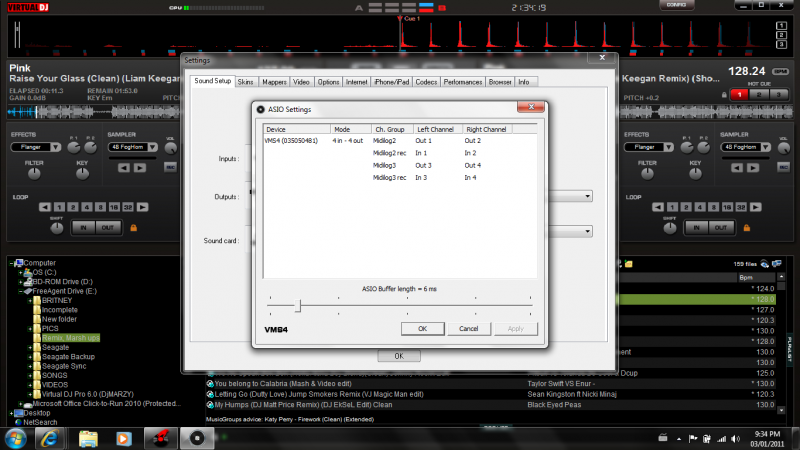
Task: Click the Virtual DJ taskbar icon
Action: [158, 438]
